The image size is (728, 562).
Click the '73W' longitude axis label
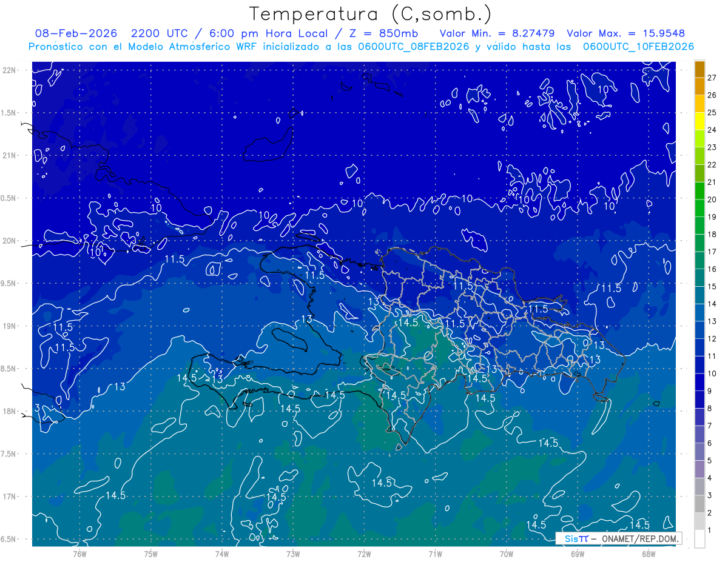point(293,554)
